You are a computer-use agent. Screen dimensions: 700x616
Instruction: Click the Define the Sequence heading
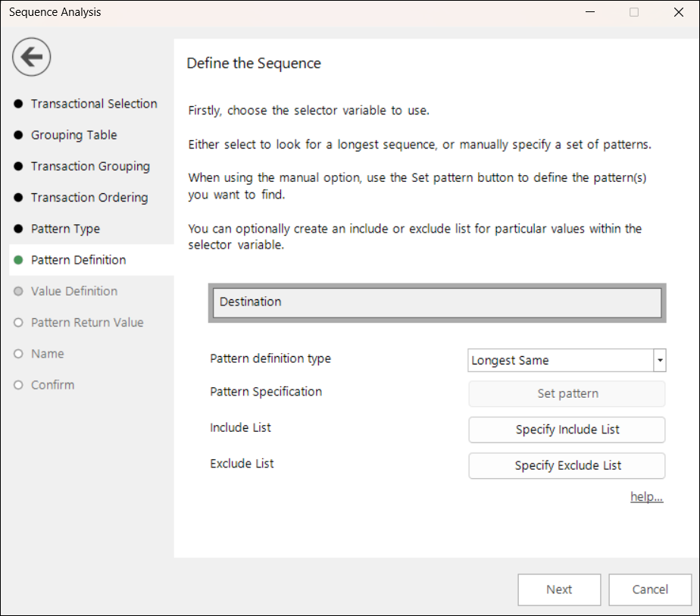point(254,64)
